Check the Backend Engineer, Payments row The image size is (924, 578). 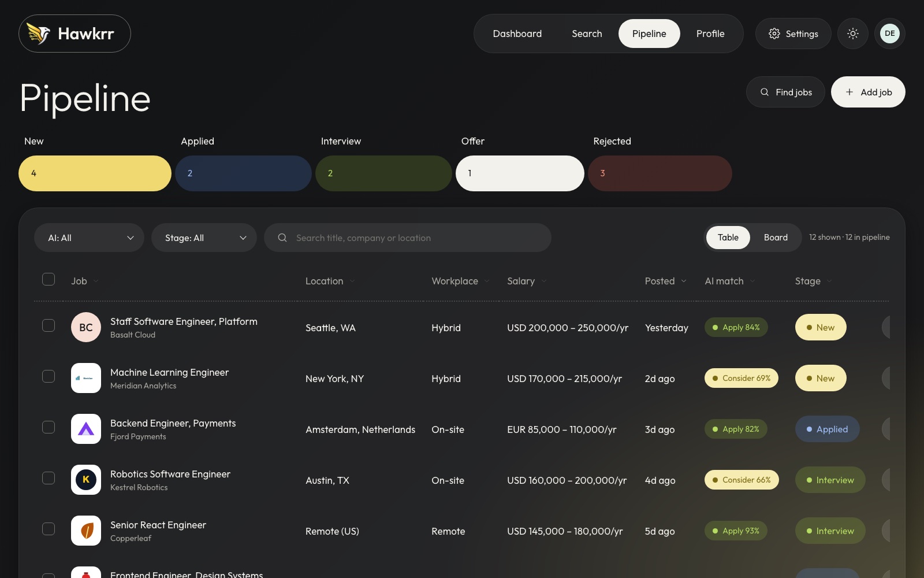coord(49,427)
